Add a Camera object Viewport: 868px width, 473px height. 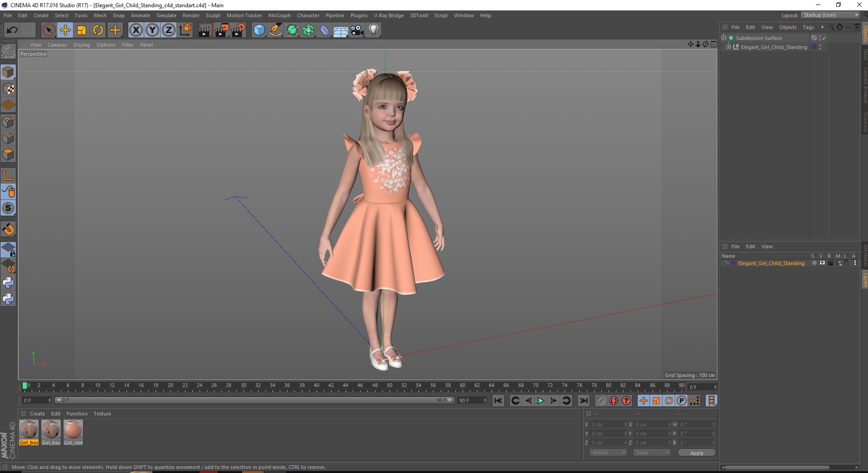pyautogui.click(x=357, y=30)
